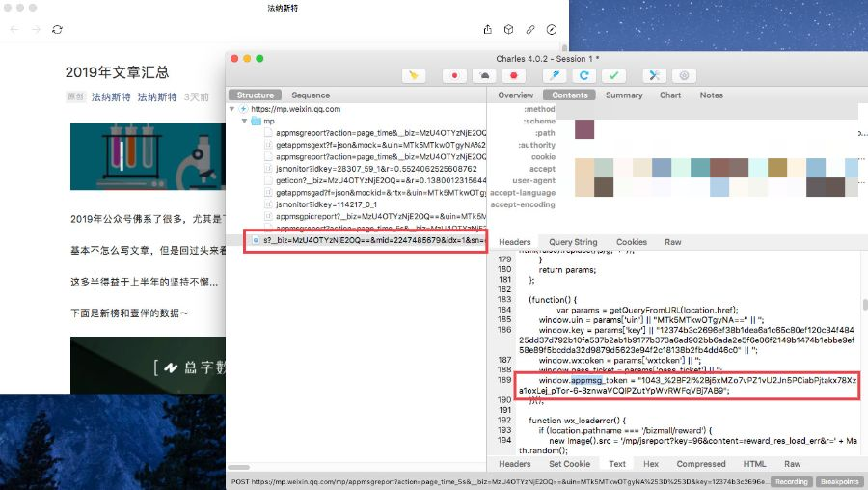The height and width of the screenshot is (490, 868).
Task: Select the request Raw tab
Action: 672,242
